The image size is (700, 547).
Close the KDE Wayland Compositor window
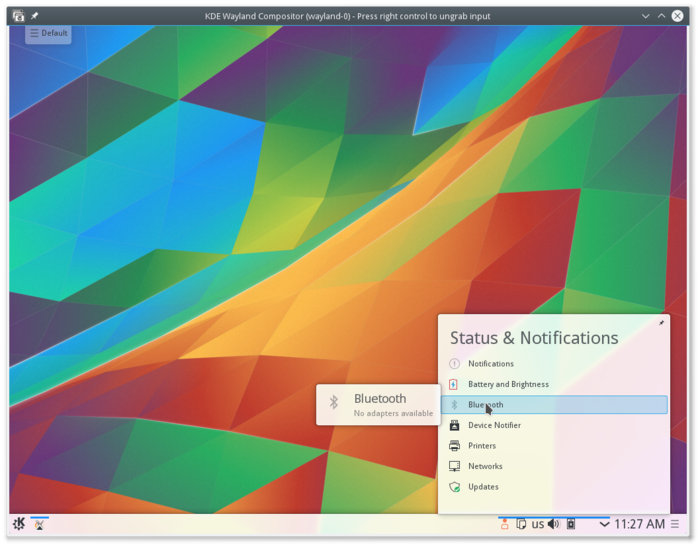tap(677, 16)
